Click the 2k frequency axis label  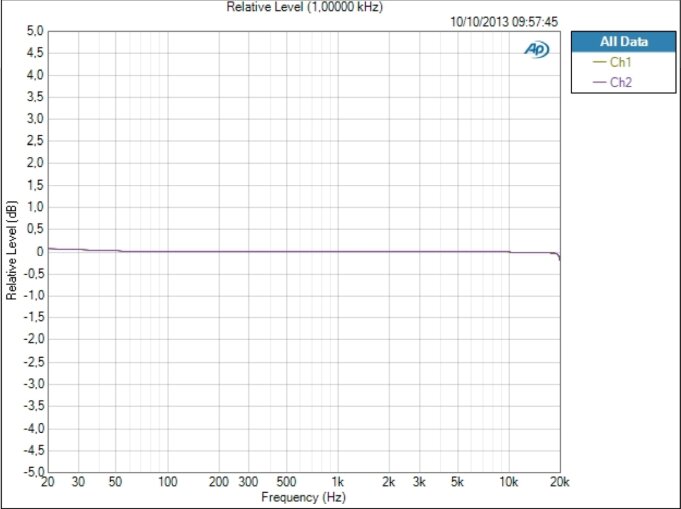pos(389,482)
